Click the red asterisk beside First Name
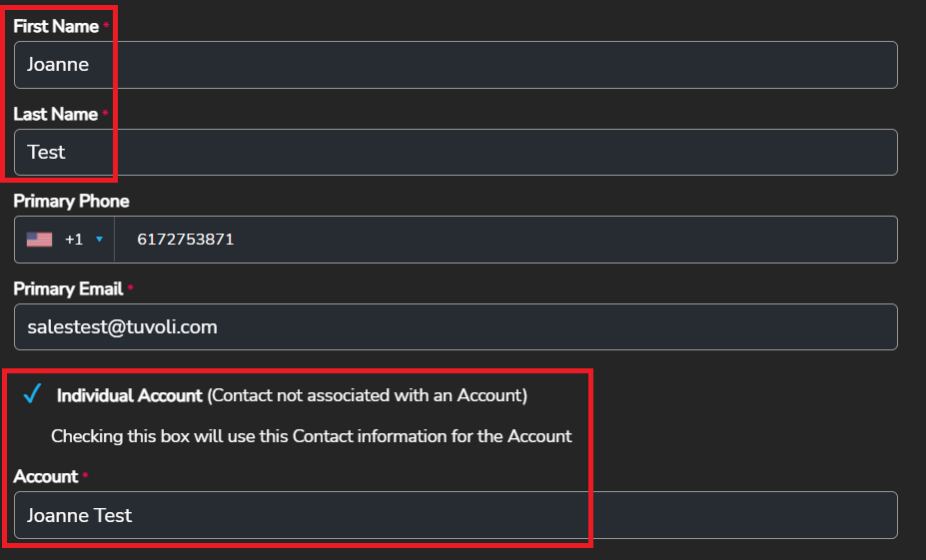The height and width of the screenshot is (560, 926). (106, 26)
